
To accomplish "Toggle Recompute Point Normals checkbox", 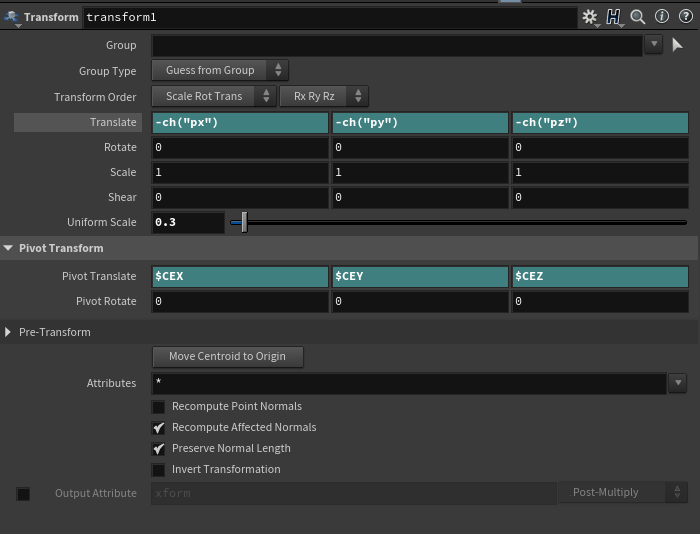I will point(158,407).
